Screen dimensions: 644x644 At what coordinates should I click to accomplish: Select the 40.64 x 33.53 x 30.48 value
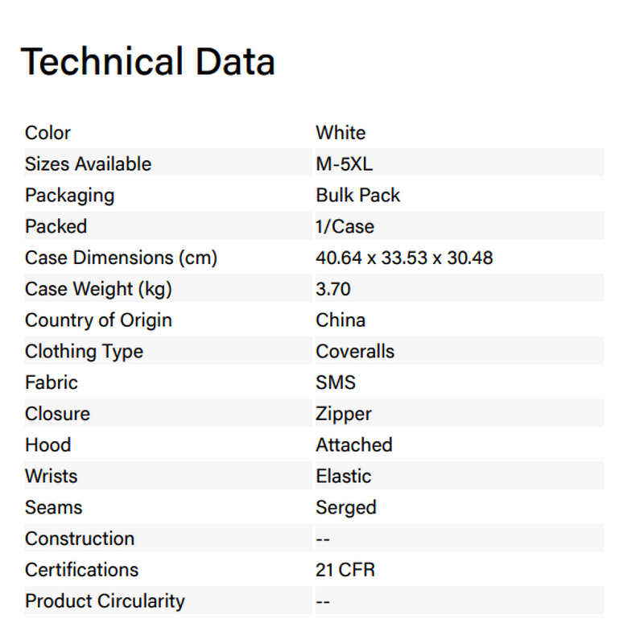[404, 258]
